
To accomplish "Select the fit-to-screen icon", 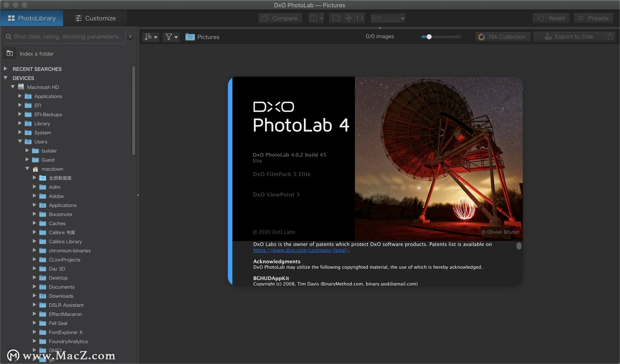I will coord(336,18).
